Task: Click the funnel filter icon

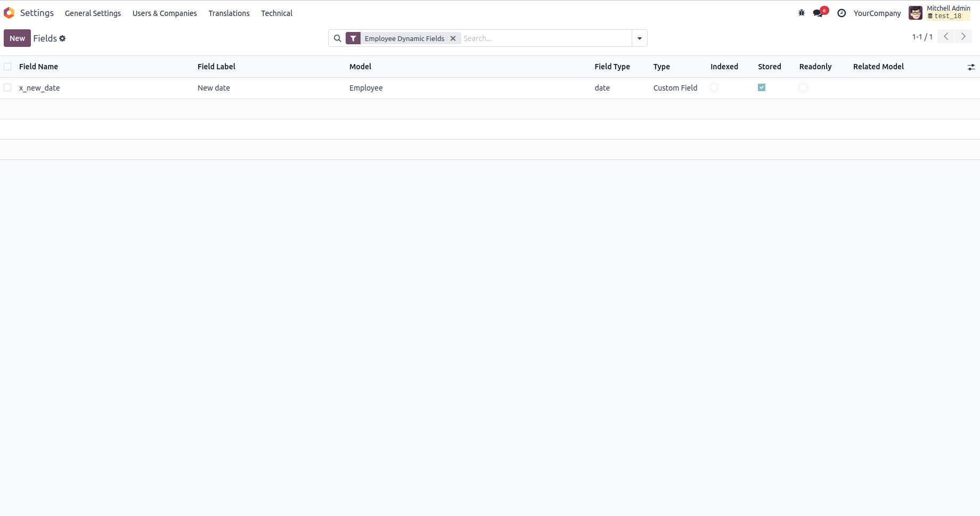Action: pos(353,38)
